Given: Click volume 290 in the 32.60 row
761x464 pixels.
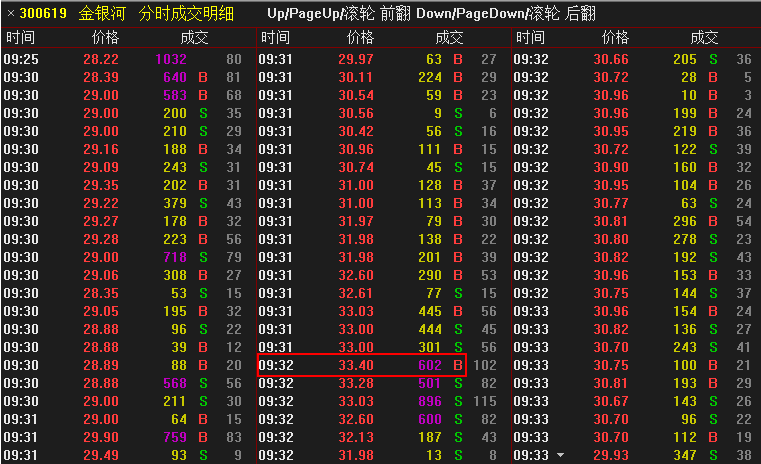Looking at the screenshot, I should pyautogui.click(x=430, y=275).
